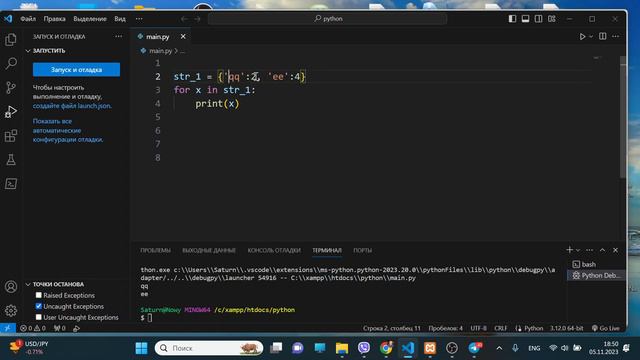The image size is (640, 360).
Task: Toggle the secondary side bar layout icon
Action: point(538,19)
